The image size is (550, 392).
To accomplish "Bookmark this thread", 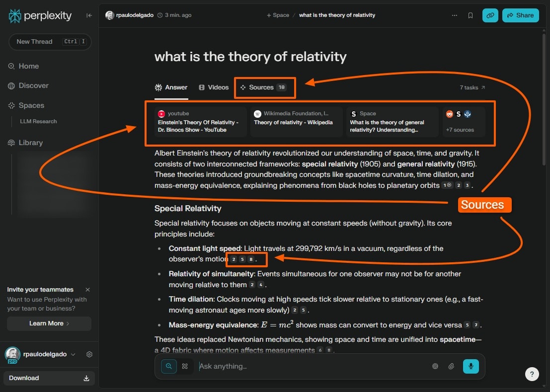I will pos(471,15).
